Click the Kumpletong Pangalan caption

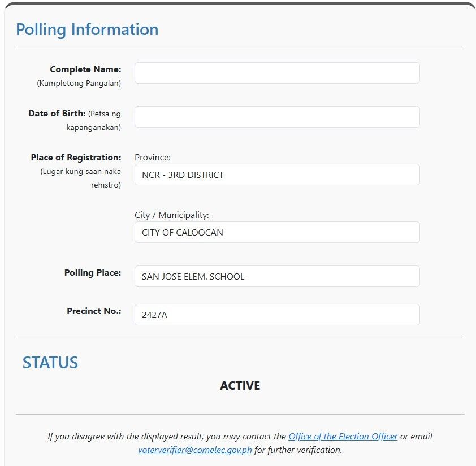[x=79, y=83]
